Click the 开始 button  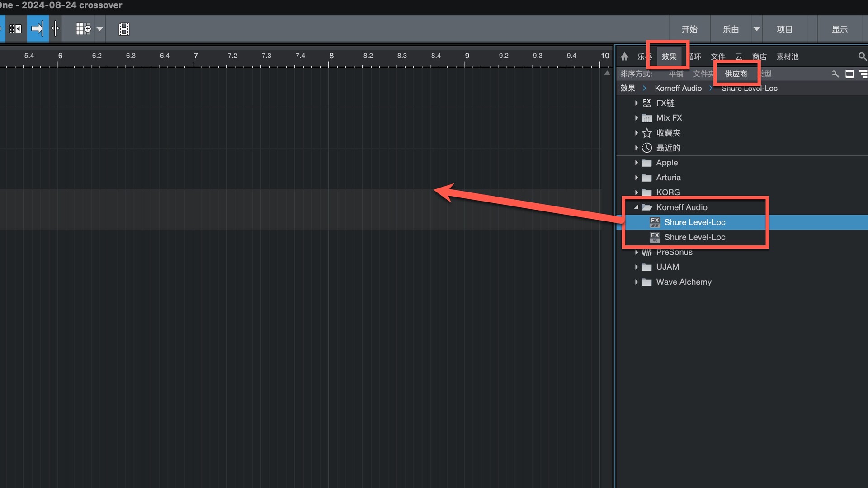coord(689,29)
